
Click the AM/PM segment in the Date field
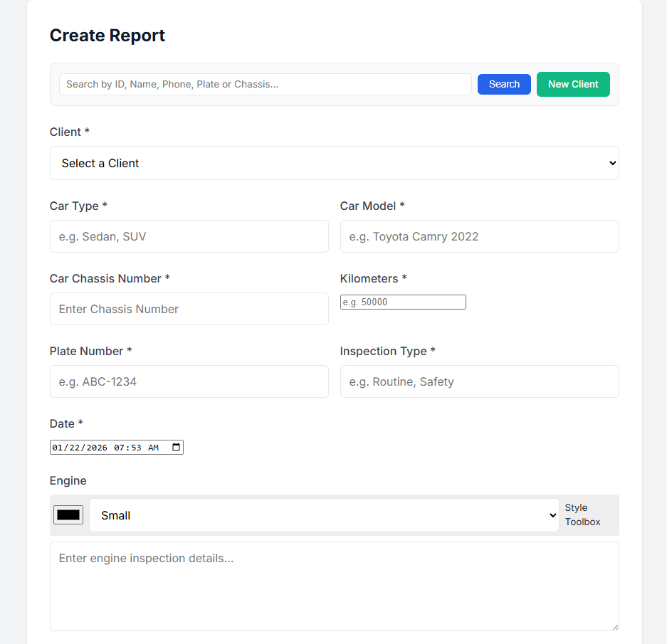click(x=153, y=447)
